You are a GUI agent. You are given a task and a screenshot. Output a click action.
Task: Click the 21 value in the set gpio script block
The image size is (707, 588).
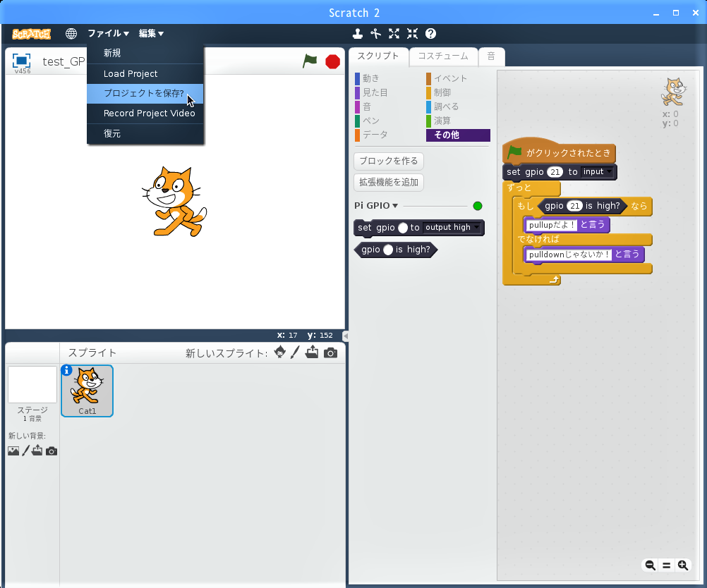(x=555, y=171)
